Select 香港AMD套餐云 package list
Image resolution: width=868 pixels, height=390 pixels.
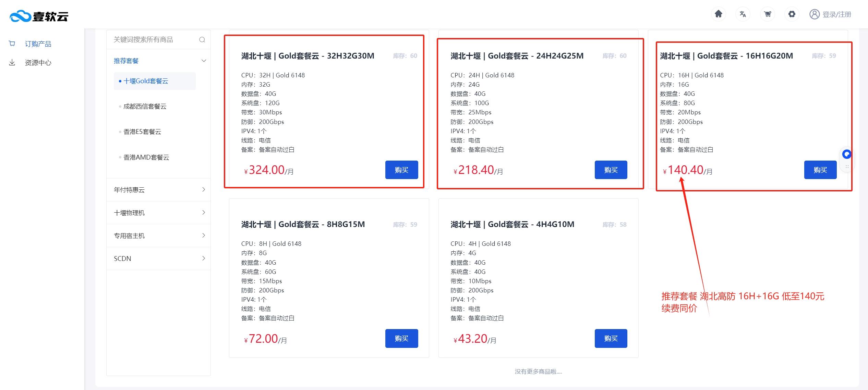(146, 158)
